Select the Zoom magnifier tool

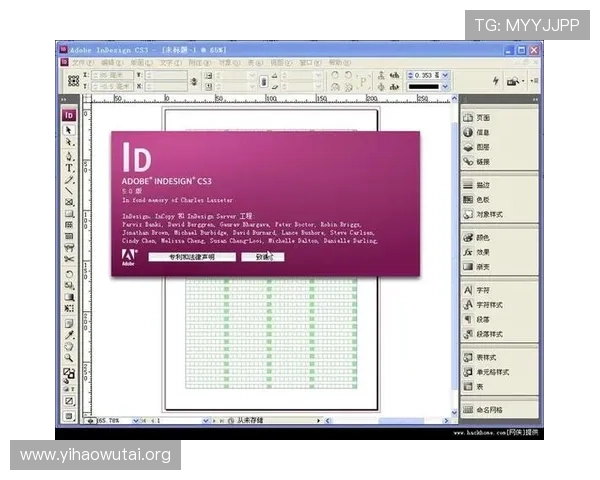(69, 357)
